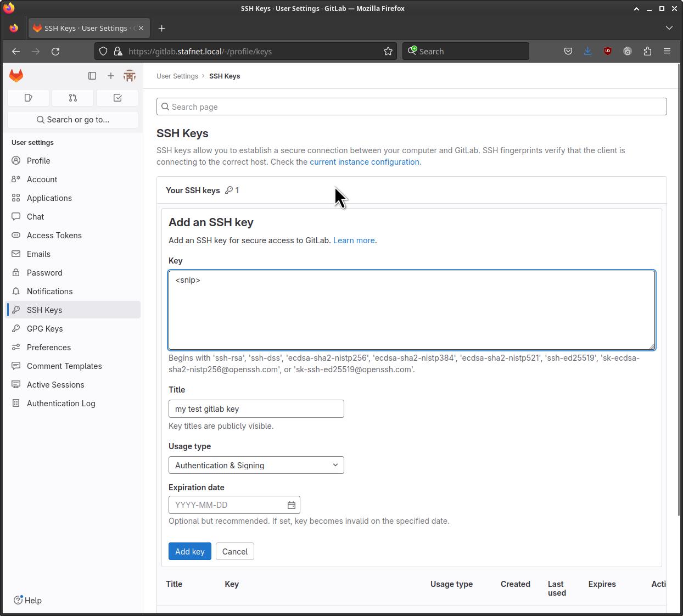Focus the Search page field
The width and height of the screenshot is (683, 616).
click(x=412, y=107)
